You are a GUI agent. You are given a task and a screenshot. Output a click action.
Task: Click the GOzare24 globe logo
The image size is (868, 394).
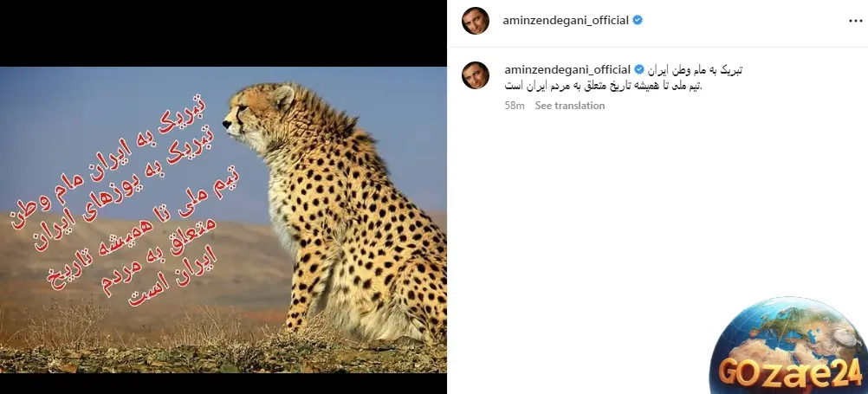788,346
